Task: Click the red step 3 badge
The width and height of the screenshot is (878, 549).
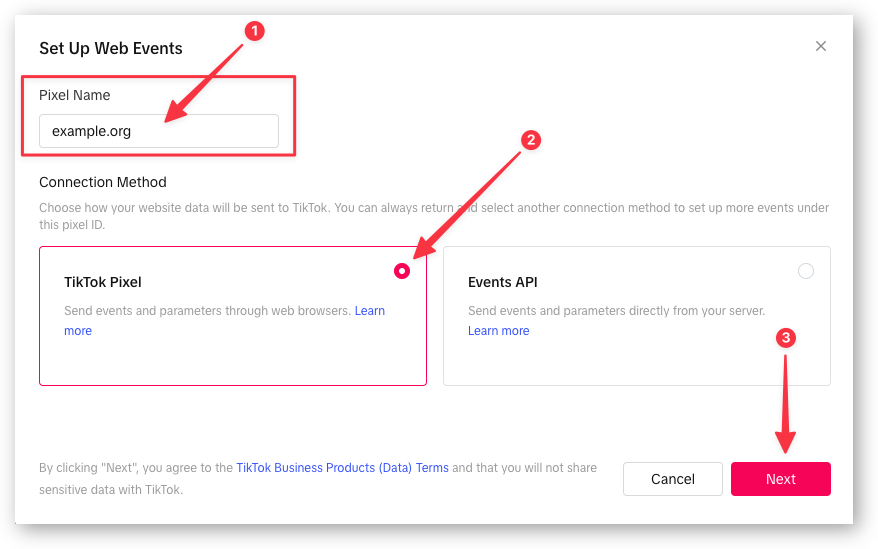Action: (786, 338)
